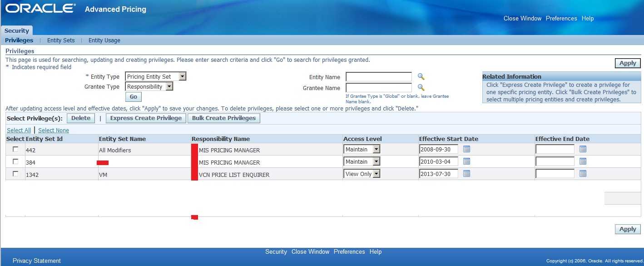Screen dimensions: 644x266
Task: Open Preferences in the top header
Action: [561, 18]
